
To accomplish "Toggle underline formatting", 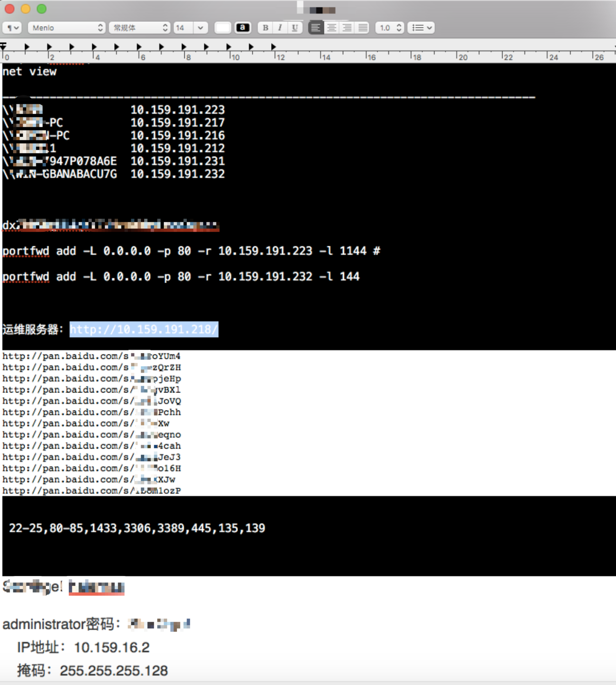I will (x=295, y=28).
